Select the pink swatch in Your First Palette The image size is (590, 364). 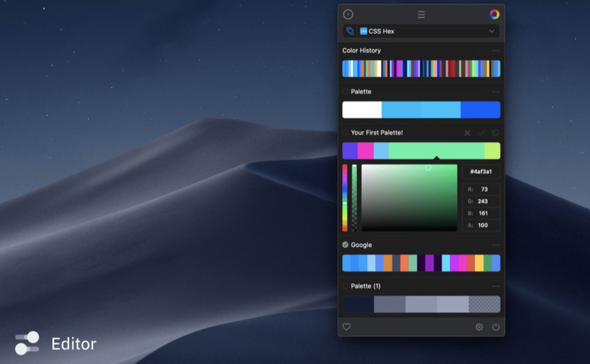365,151
